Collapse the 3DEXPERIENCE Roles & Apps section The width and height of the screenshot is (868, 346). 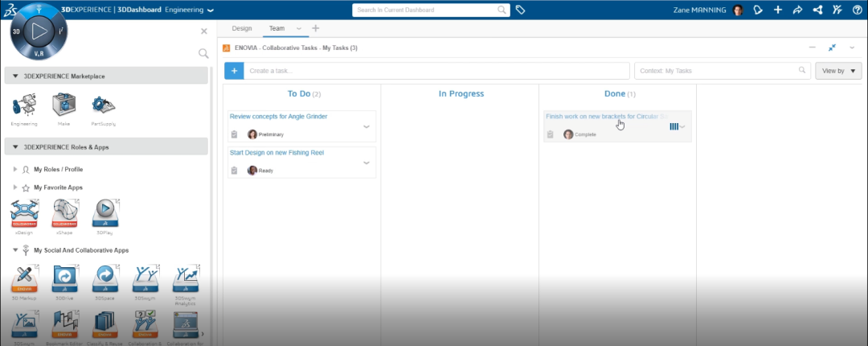15,147
